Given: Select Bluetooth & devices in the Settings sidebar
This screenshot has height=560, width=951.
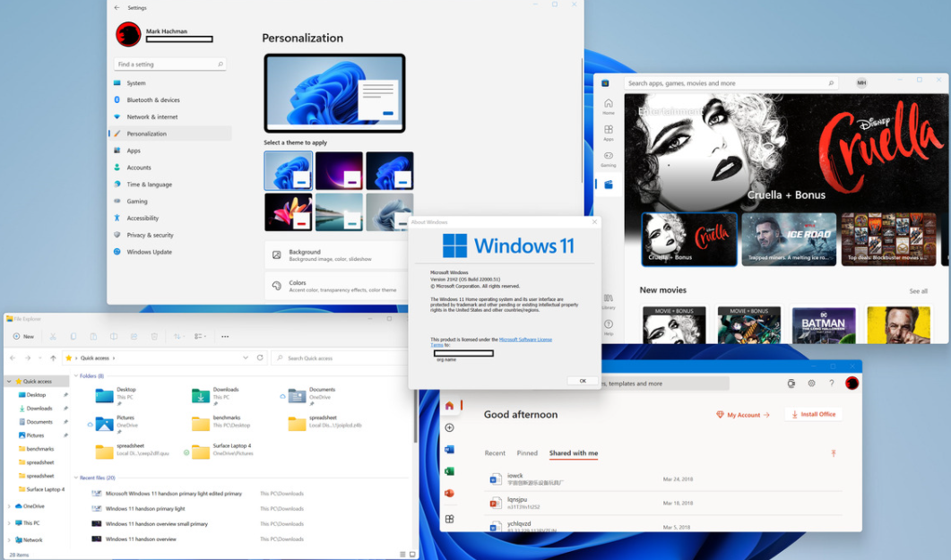Looking at the screenshot, I should (170, 100).
